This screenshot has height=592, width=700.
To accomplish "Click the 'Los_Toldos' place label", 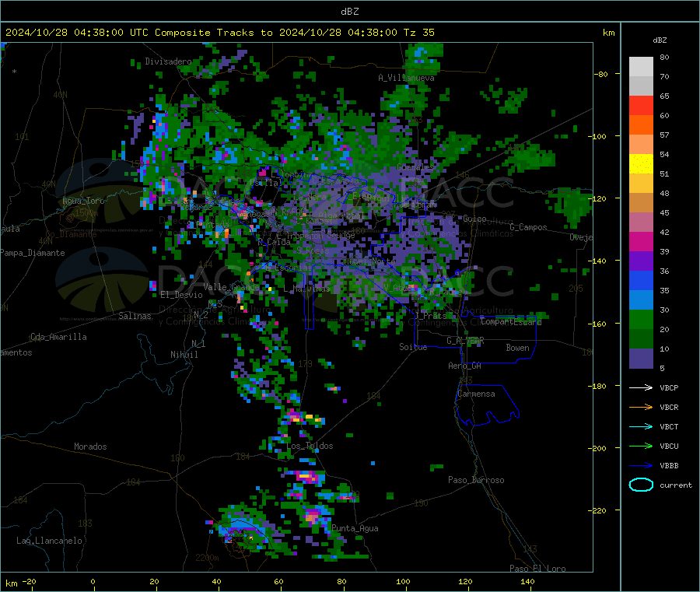I will coord(310,446).
